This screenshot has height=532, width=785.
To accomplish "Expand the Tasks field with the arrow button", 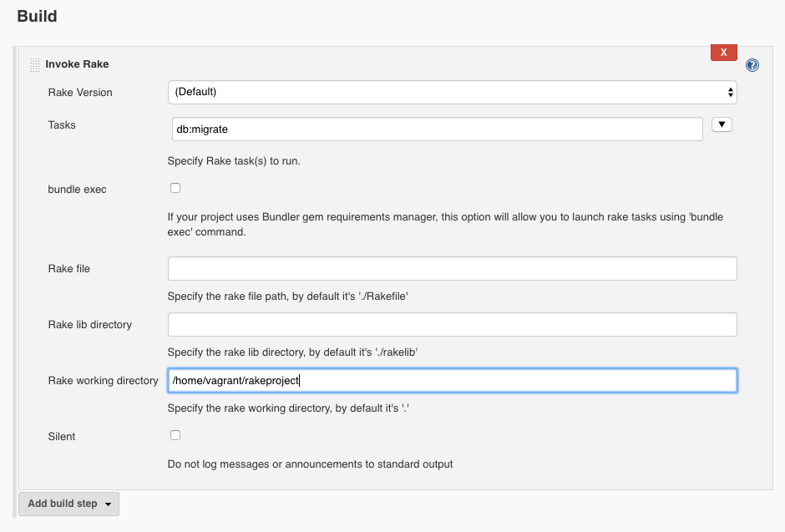I will 722,124.
